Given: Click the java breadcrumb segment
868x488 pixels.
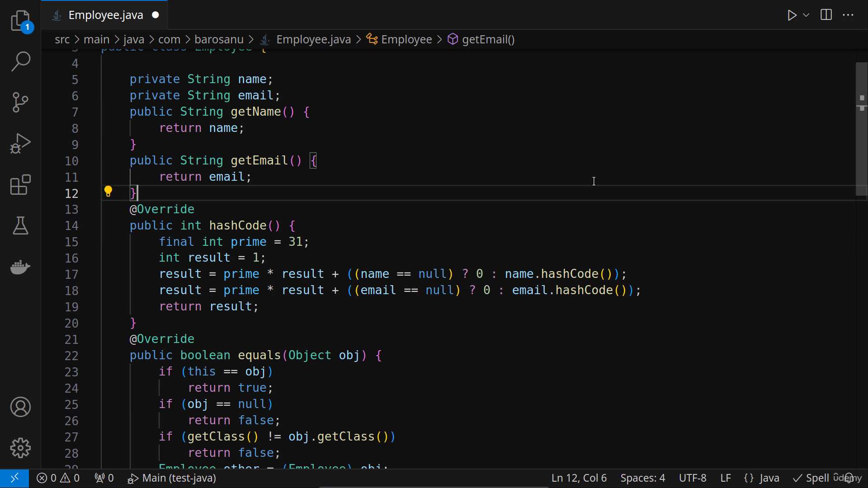Looking at the screenshot, I should click(134, 39).
